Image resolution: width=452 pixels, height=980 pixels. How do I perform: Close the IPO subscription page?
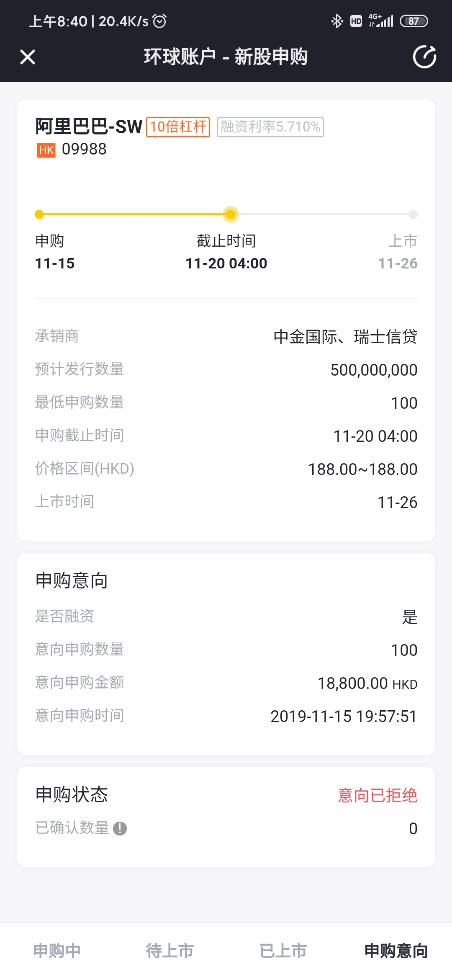pyautogui.click(x=28, y=57)
